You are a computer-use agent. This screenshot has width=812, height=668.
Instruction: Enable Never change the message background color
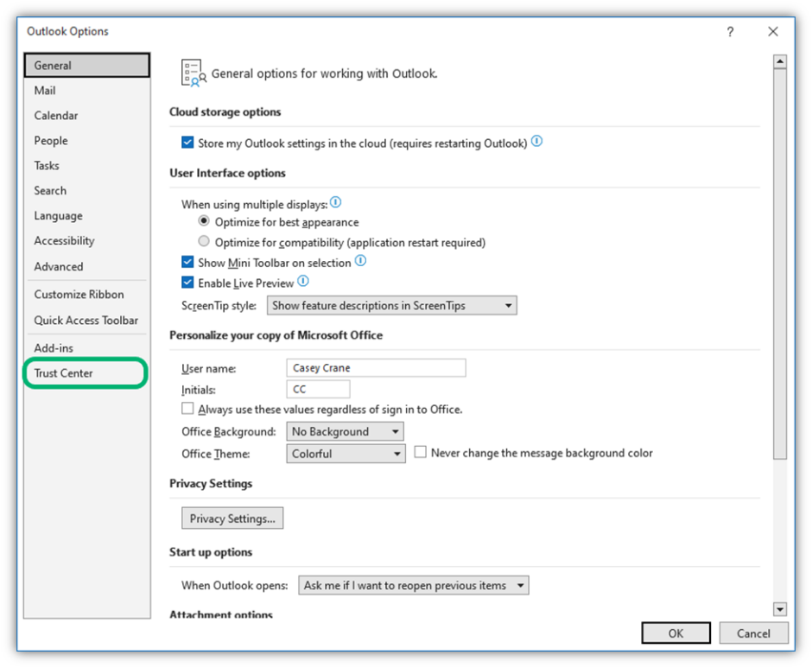(x=421, y=452)
